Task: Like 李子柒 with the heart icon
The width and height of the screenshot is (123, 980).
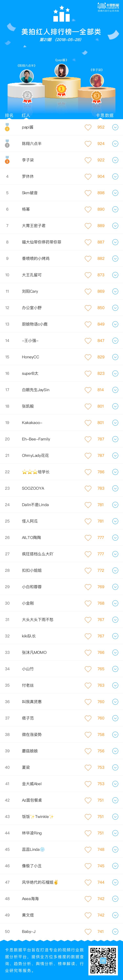Action: 88,160
